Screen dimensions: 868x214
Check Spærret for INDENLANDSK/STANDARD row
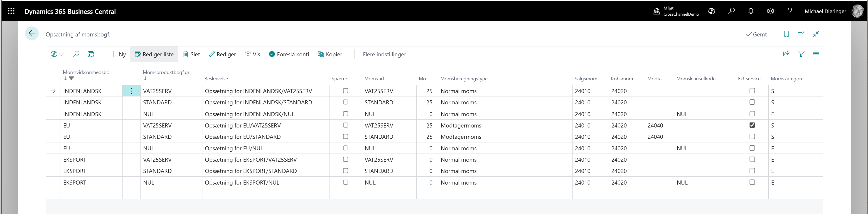(345, 102)
